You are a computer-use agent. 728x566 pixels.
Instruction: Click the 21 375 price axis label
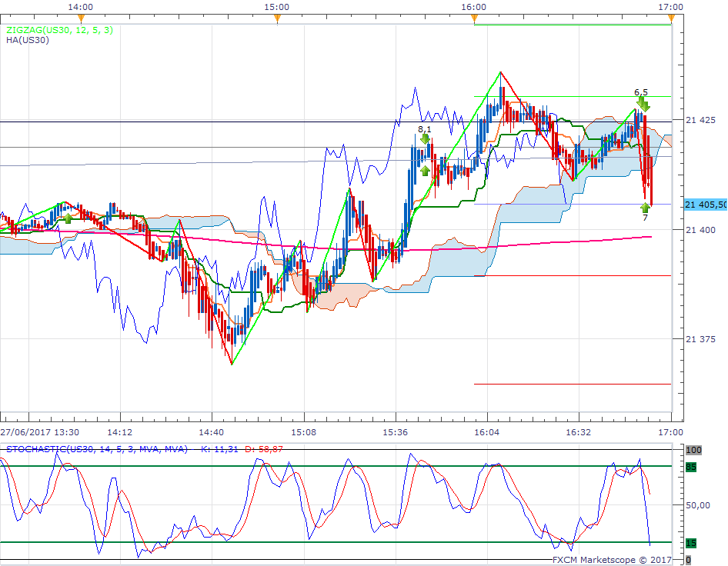(700, 339)
